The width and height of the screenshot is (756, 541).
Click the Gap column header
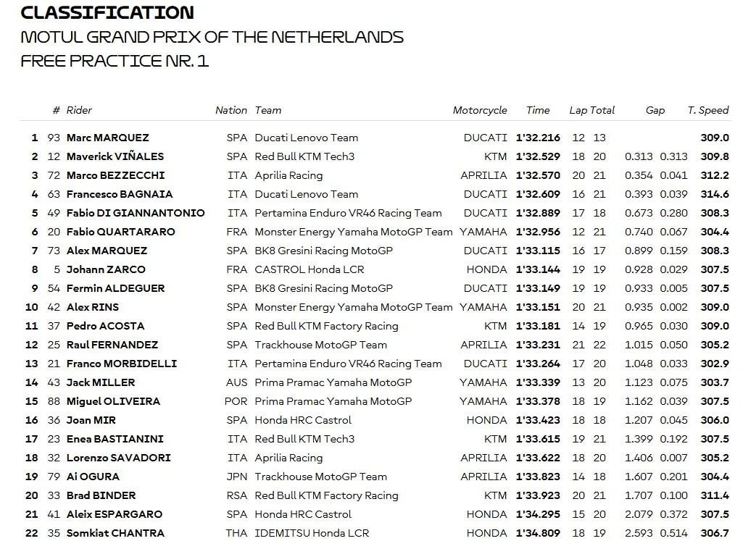pyautogui.click(x=655, y=110)
